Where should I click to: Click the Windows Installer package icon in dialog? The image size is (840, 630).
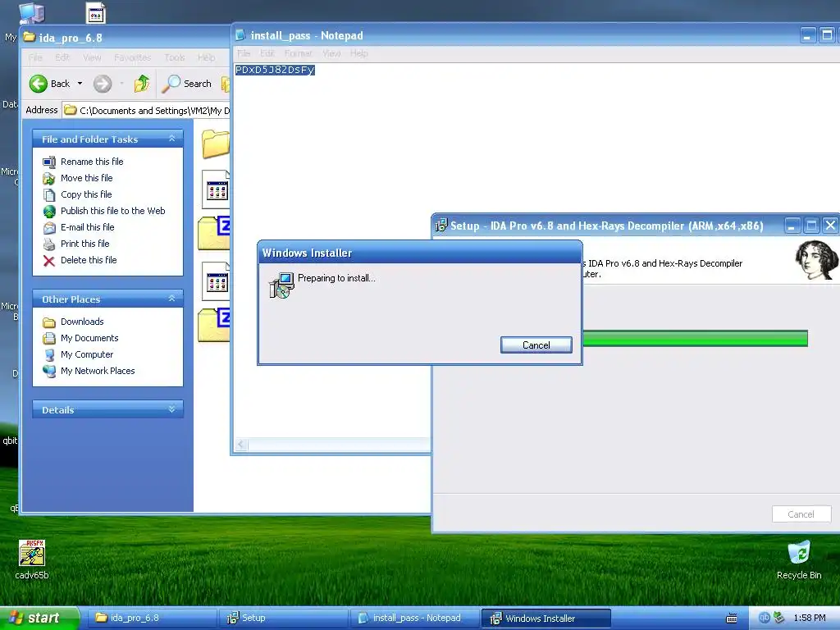[281, 285]
